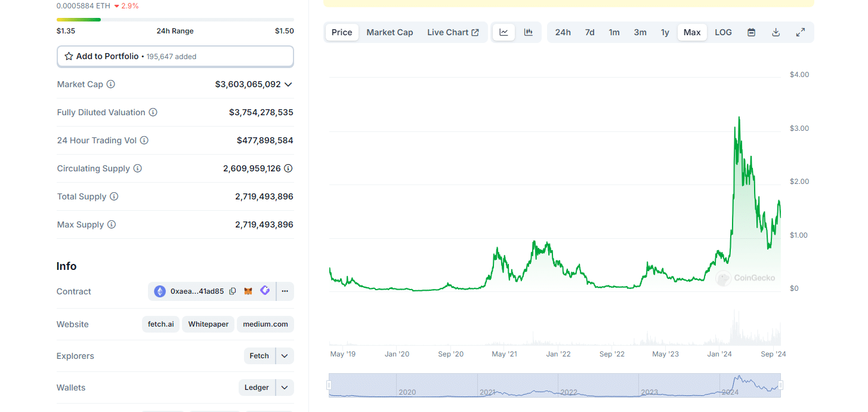The width and height of the screenshot is (868, 412).
Task: Set chart range to 1m
Action: [614, 32]
